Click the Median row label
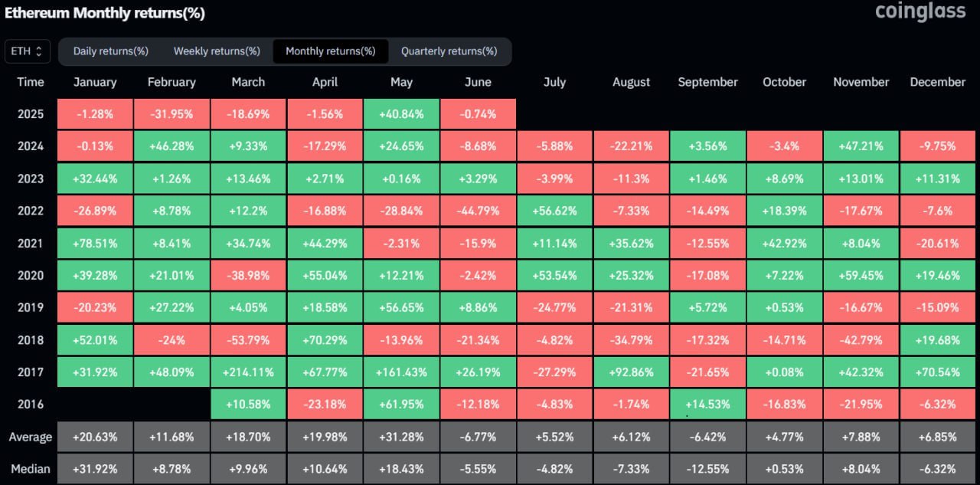 pos(31,469)
